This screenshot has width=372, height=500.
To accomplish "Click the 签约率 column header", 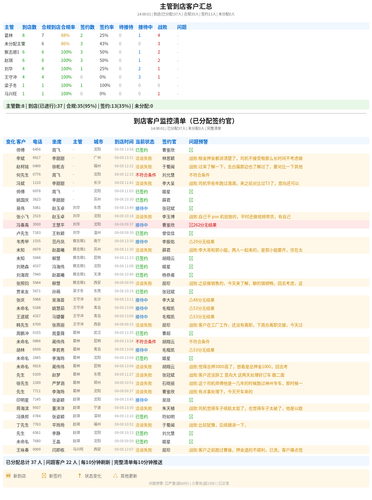I will click(107, 27).
